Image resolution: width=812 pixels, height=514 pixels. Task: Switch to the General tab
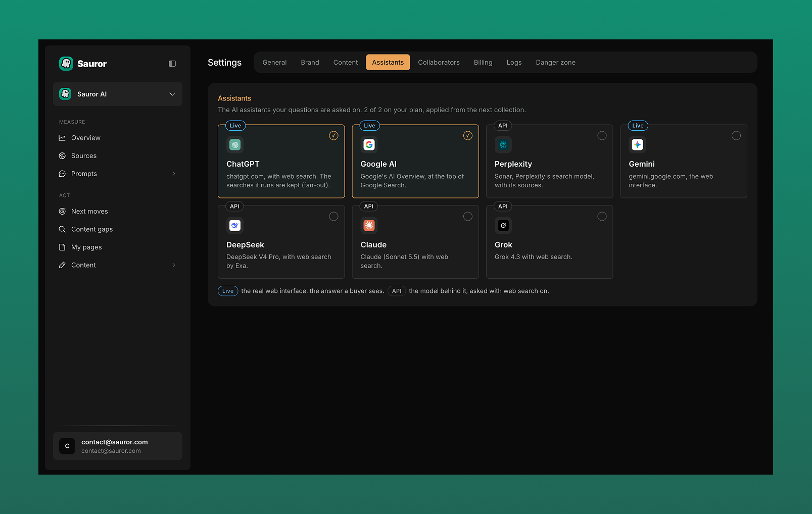(x=274, y=63)
